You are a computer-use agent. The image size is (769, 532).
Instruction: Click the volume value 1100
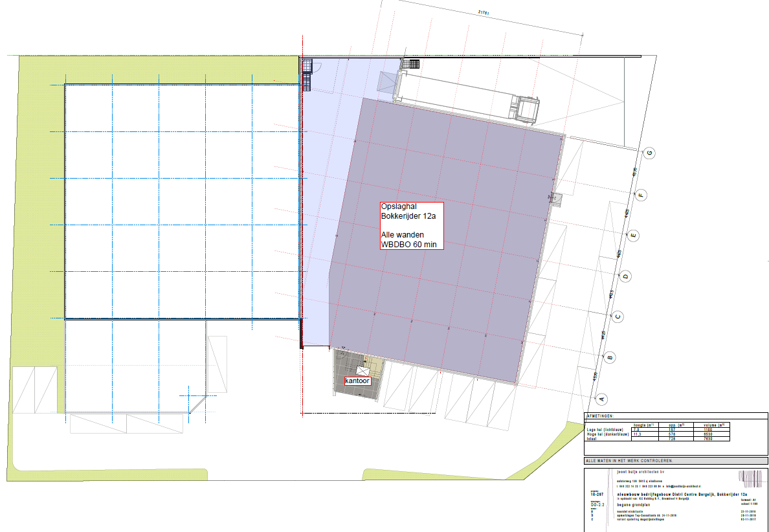tap(708, 430)
